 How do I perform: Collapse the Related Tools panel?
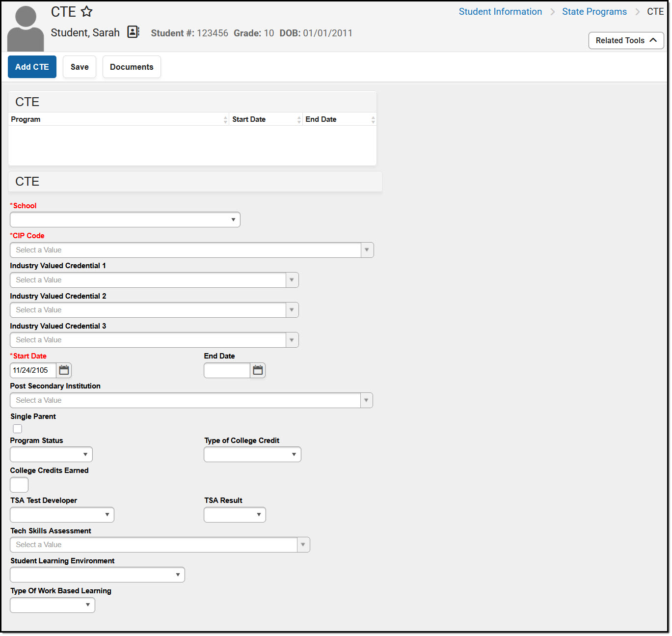click(626, 40)
